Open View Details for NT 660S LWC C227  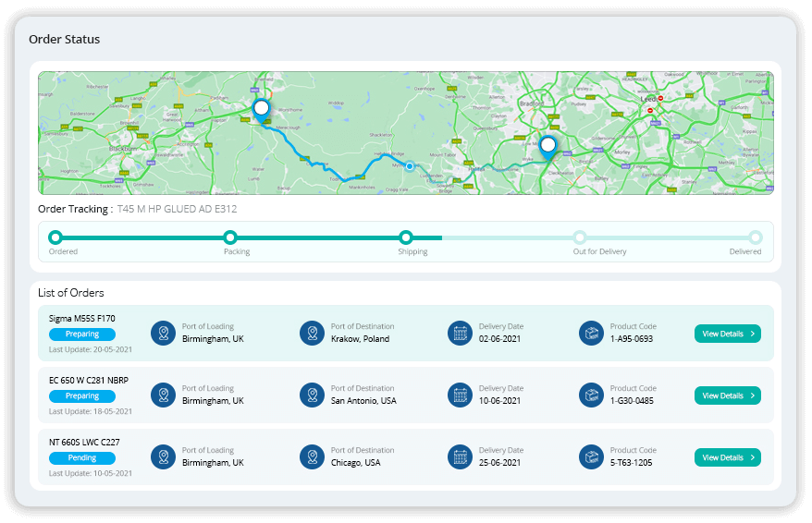(x=727, y=457)
